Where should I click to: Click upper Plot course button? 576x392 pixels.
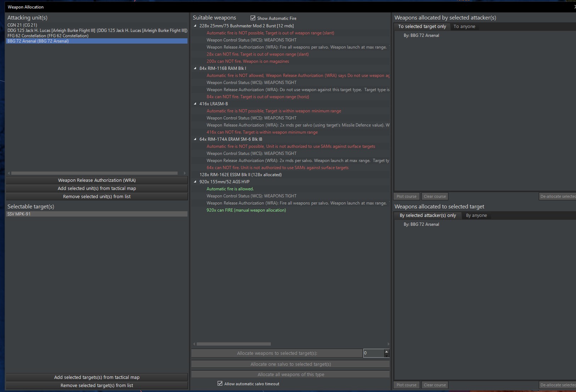407,196
